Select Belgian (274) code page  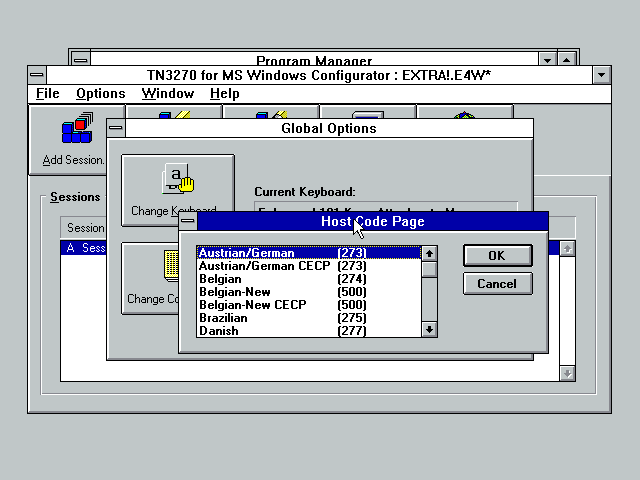pyautogui.click(x=309, y=279)
